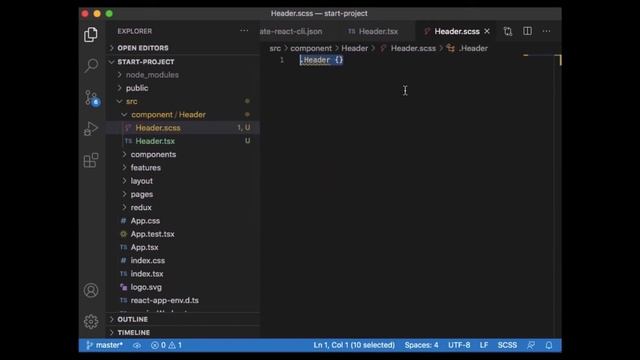
Task: Close the Header.scss tab
Action: [487, 31]
